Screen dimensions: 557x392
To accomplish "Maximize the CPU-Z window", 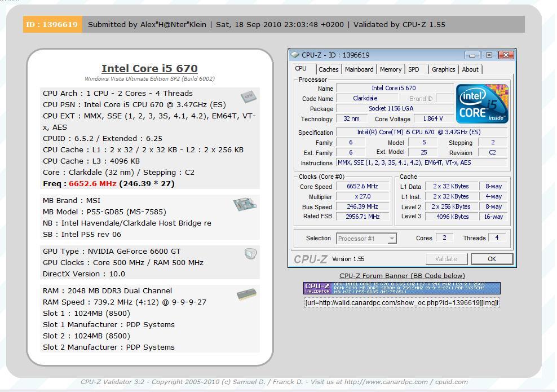I will click(489, 55).
